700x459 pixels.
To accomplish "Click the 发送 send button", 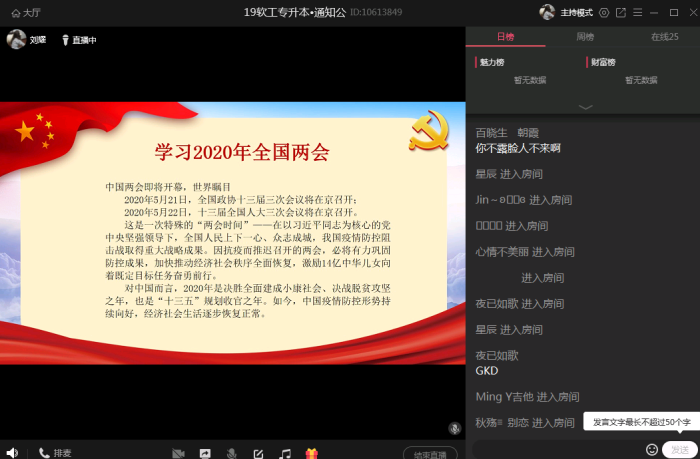I will point(679,449).
